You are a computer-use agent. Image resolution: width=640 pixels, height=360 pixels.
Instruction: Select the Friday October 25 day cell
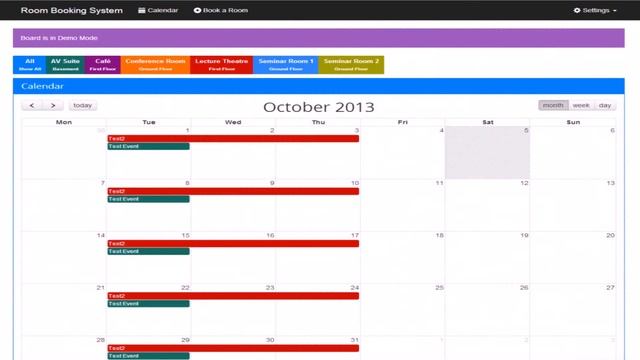402,310
